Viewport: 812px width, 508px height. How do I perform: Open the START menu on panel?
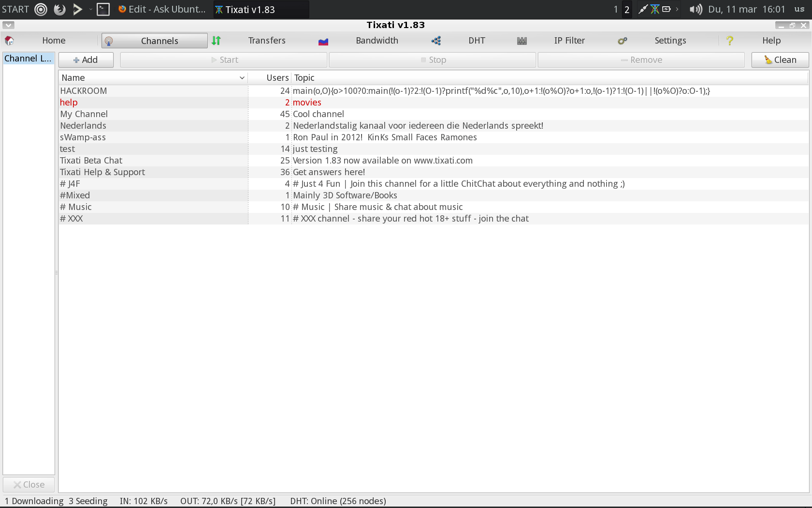(15, 9)
